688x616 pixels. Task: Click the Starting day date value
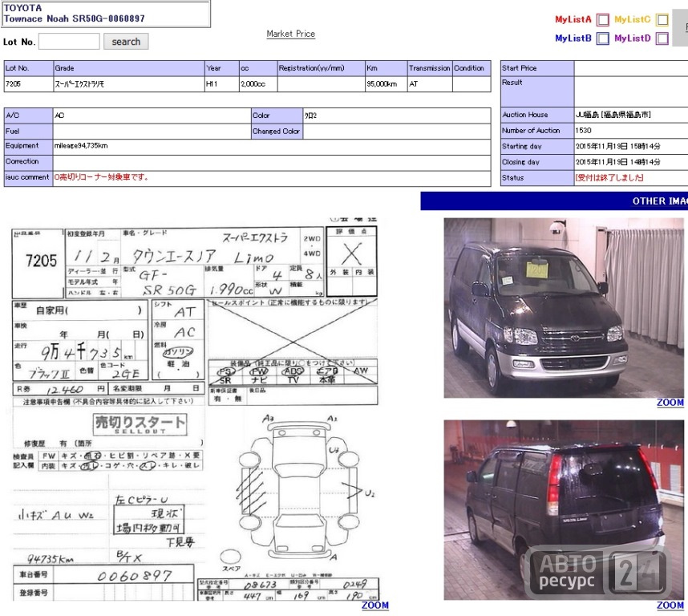pyautogui.click(x=617, y=146)
